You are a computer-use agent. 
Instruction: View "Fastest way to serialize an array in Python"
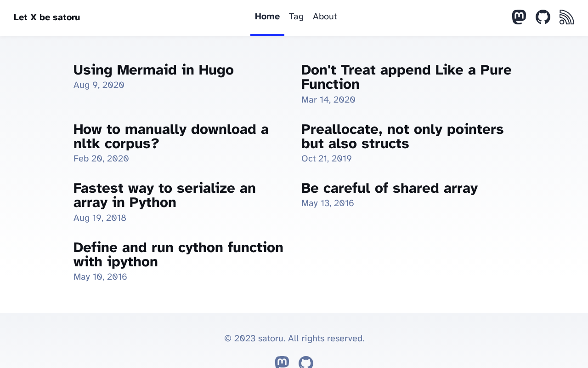[164, 195]
